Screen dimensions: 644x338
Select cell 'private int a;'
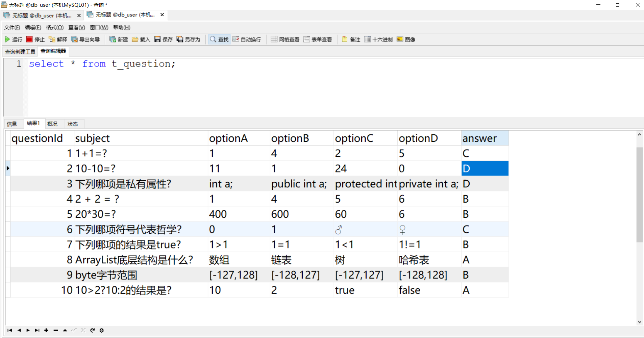[429, 184]
